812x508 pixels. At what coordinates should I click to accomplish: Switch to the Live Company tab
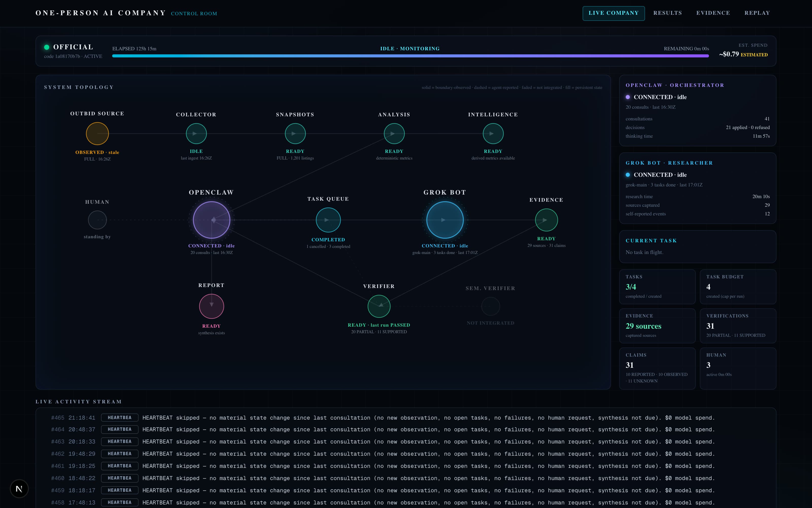pos(613,13)
